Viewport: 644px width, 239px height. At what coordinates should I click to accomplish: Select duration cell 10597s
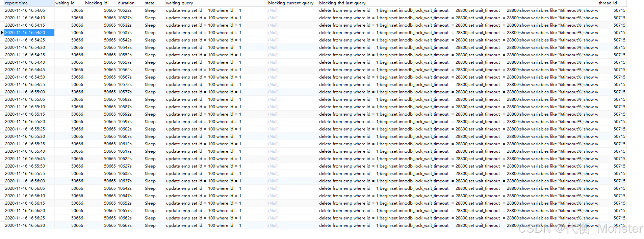pos(130,122)
